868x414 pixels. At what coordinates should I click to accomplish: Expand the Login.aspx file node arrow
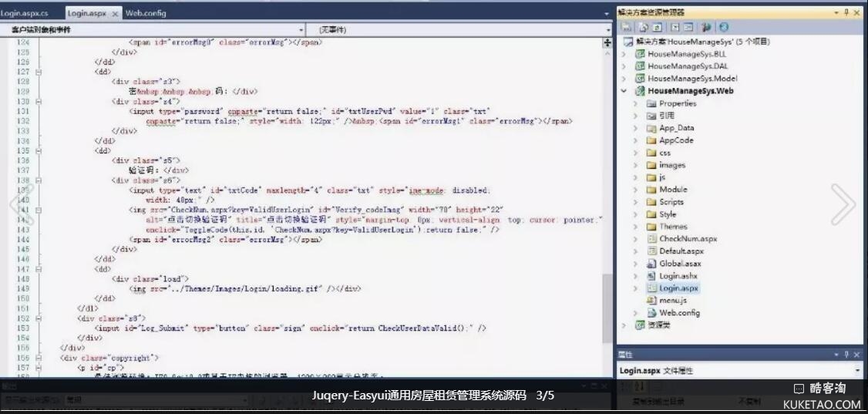[635, 288]
